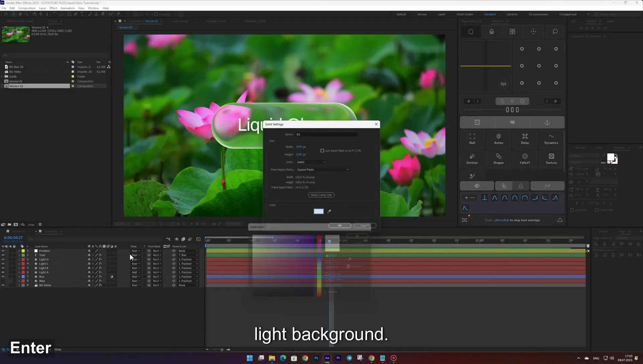Image resolution: width=643 pixels, height=364 pixels.
Task: Switch to Small Screen workspace
Action: 465,14
